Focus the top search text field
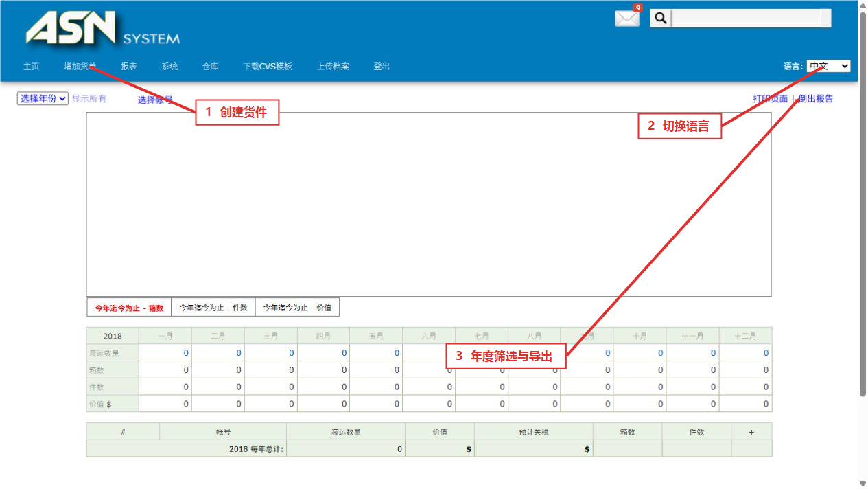 point(751,19)
